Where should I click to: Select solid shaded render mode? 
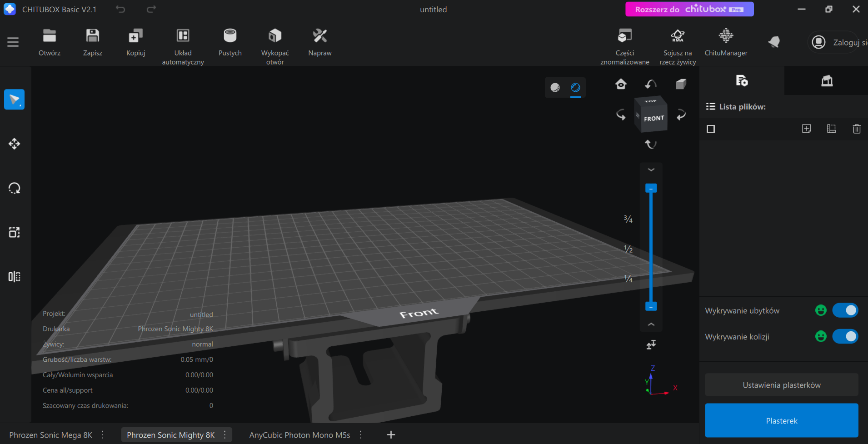pos(555,88)
